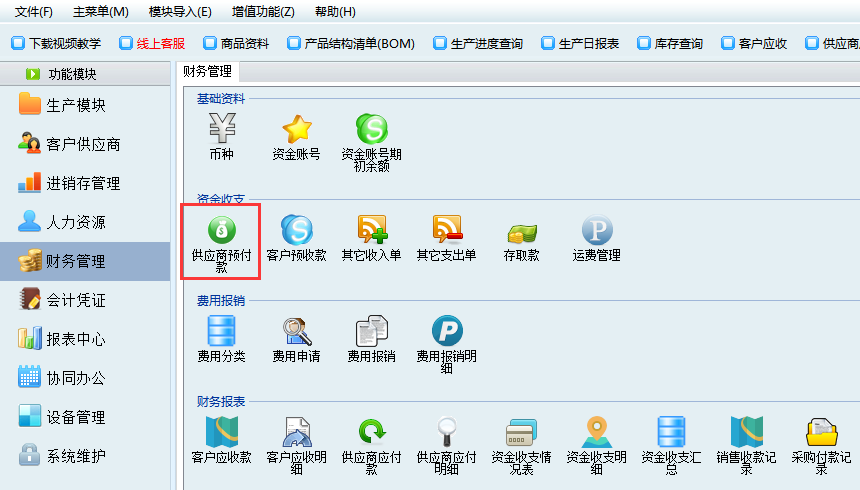Open 客户预收款 module icon
Image resolution: width=860 pixels, height=490 pixels.
coord(297,230)
